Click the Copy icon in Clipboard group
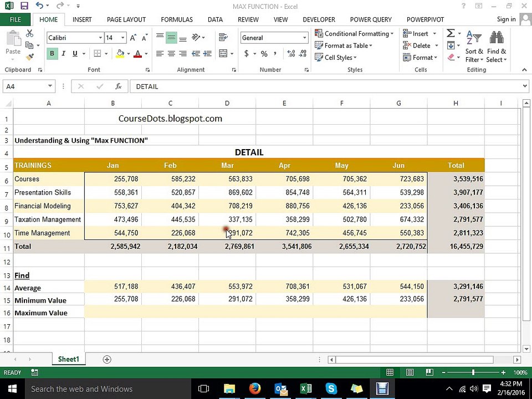The height and width of the screenshot is (399, 532). click(29, 45)
